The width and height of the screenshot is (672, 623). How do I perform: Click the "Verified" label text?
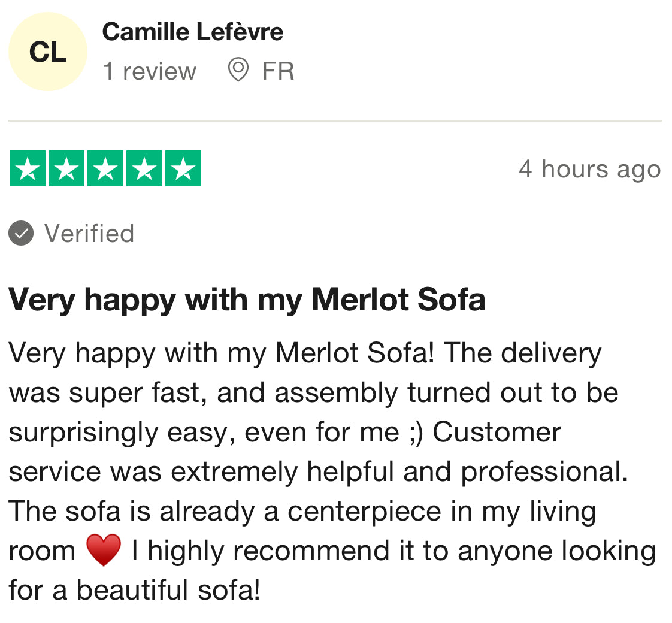point(89,233)
